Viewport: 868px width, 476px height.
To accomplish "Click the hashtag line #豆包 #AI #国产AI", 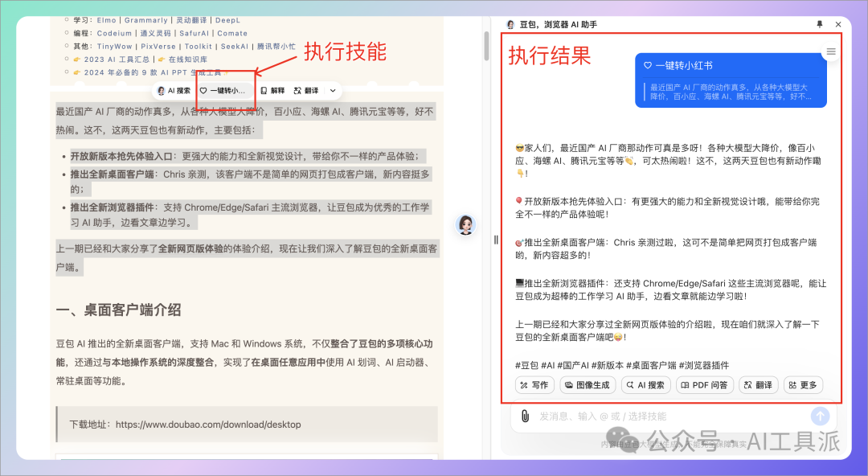I will click(621, 366).
